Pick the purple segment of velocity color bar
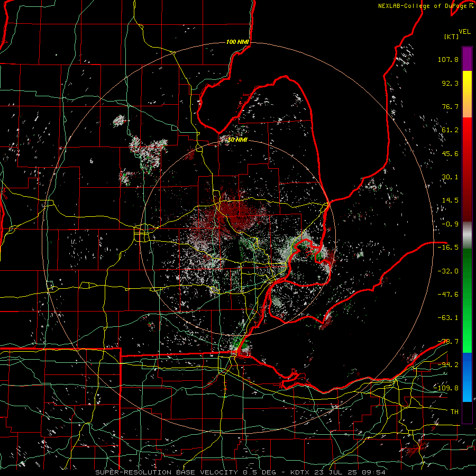Screen dimensions: 476x476 coord(467,59)
